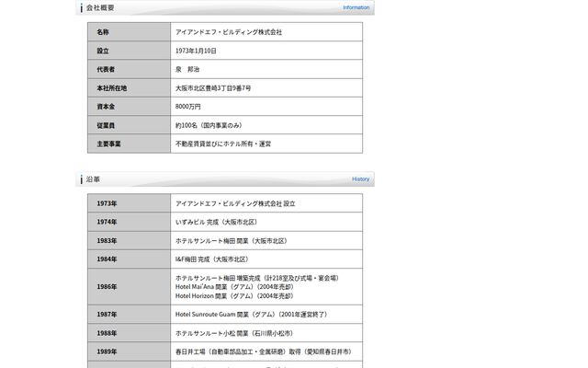Click the 1984年 history row label
Viewport: 588px width, 368px height.
coord(107,259)
